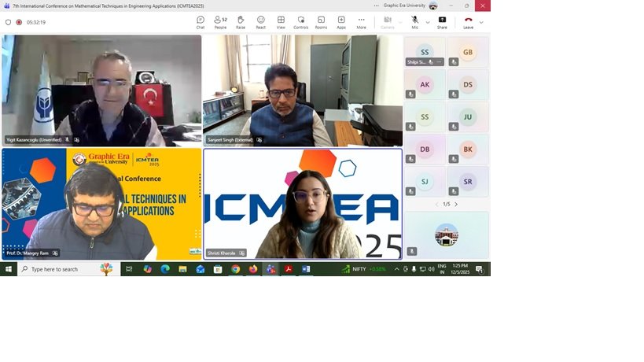
Task: Change the meeting View layout
Action: tap(281, 22)
